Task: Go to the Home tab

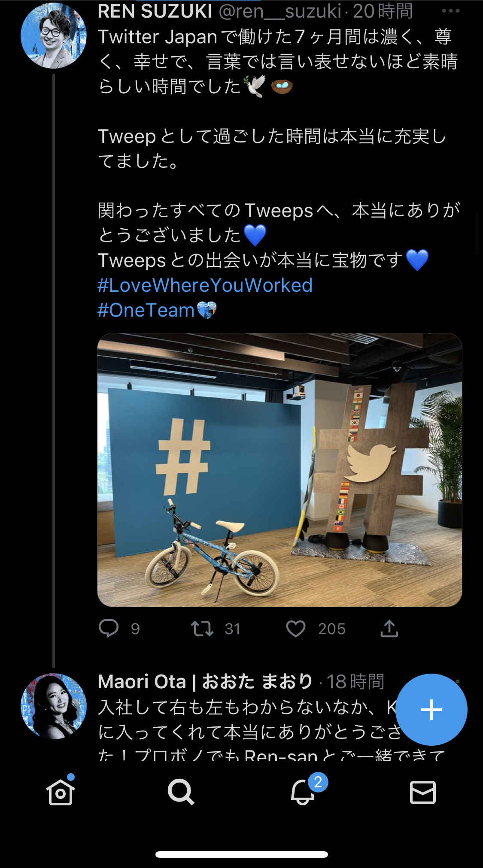Action: (61, 792)
